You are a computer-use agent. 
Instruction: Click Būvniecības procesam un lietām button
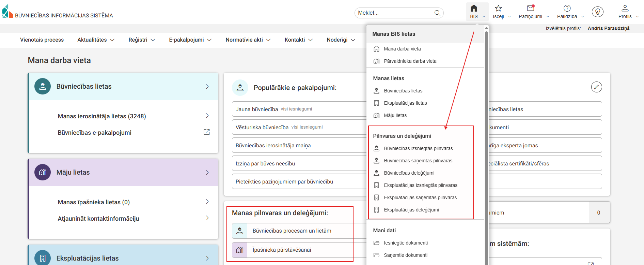point(292,231)
